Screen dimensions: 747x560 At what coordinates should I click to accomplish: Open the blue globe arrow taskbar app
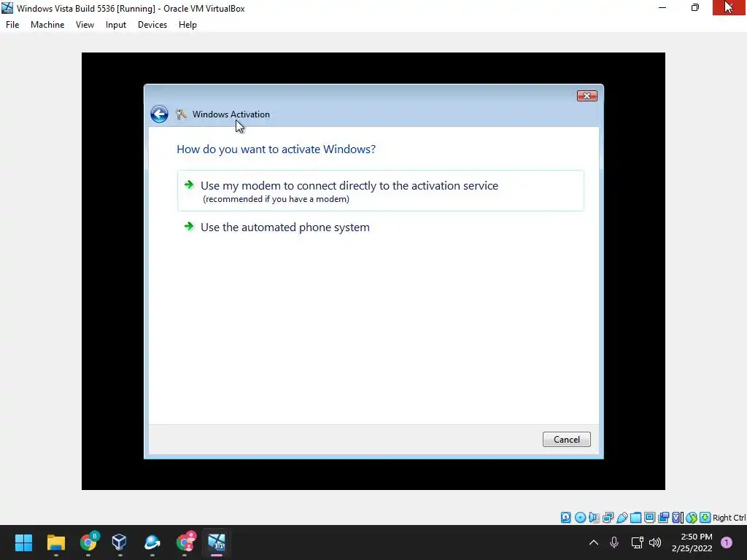(152, 542)
